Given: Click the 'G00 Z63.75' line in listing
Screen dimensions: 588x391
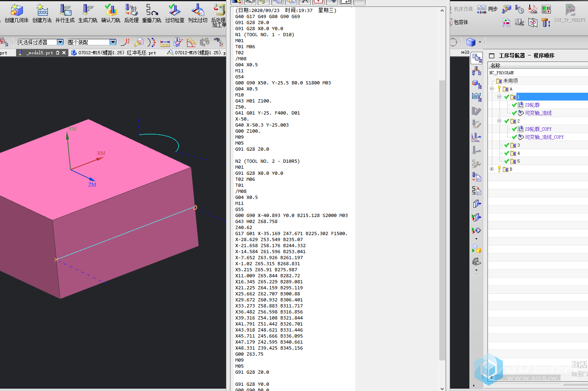Looking at the screenshot, I should coord(249,354).
